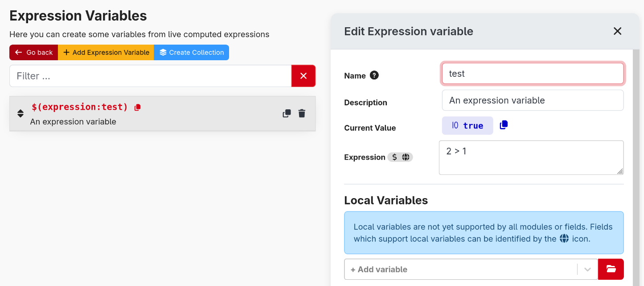Expand the Add variable dropdown
This screenshot has width=644, height=286.
587,269
